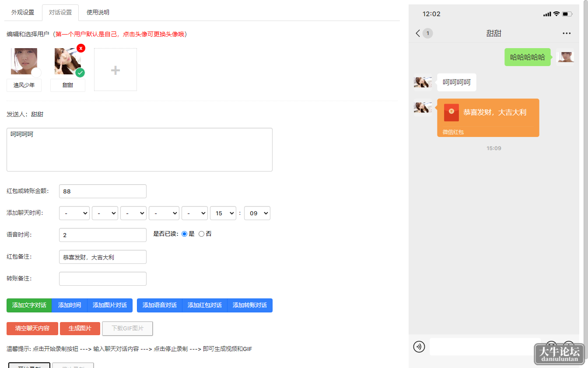Click the battery icon in phone status bar
This screenshot has width=588, height=368.
(567, 14)
